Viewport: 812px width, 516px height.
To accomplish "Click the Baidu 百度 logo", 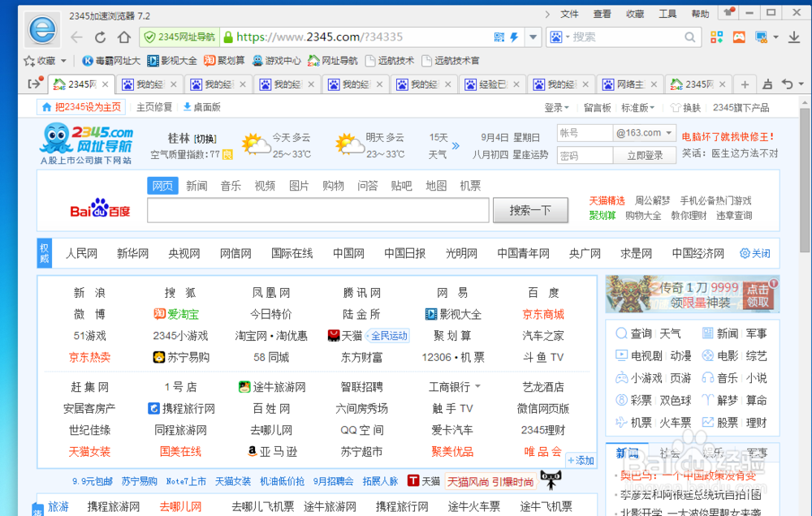I will pyautogui.click(x=99, y=208).
